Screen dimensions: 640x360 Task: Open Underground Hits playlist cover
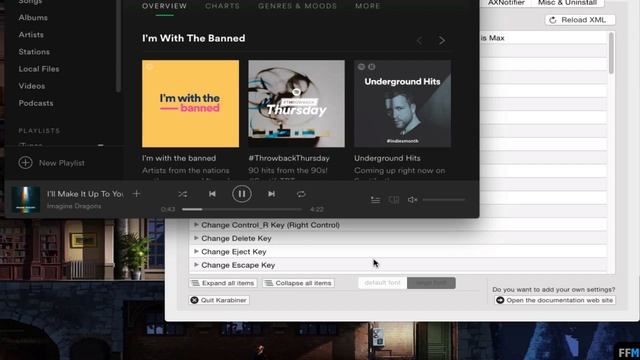pos(402,104)
